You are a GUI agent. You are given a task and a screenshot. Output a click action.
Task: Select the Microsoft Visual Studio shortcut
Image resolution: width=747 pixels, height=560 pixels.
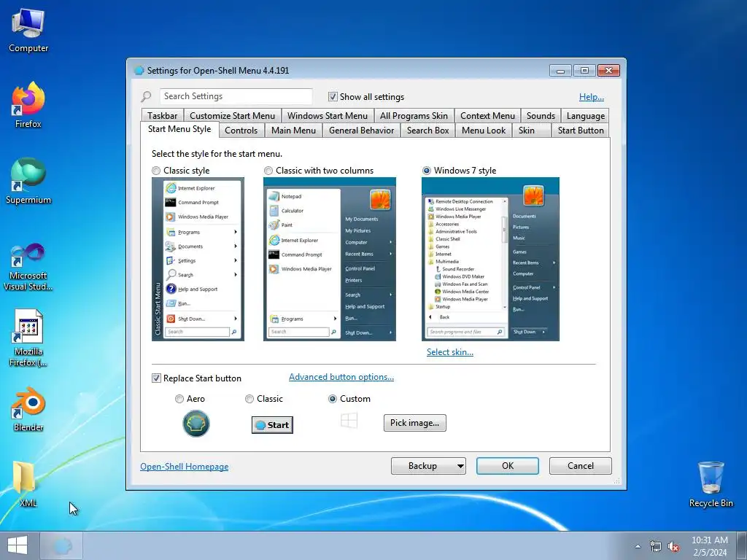tap(28, 267)
